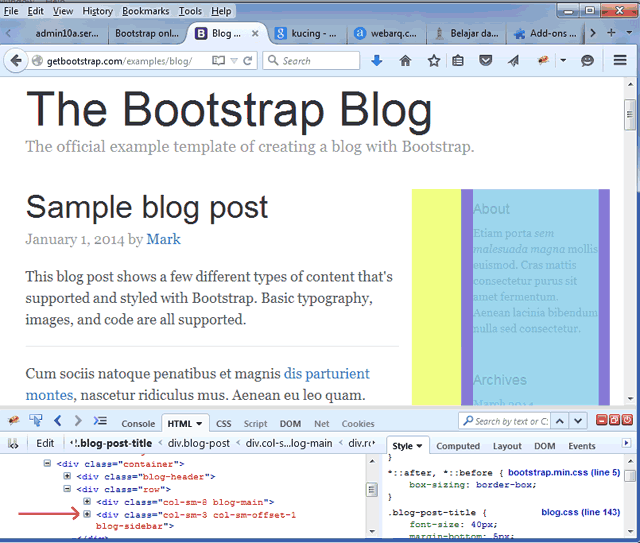640x543 pixels.
Task: Jump to previous Firebug search match
Action: (560, 421)
